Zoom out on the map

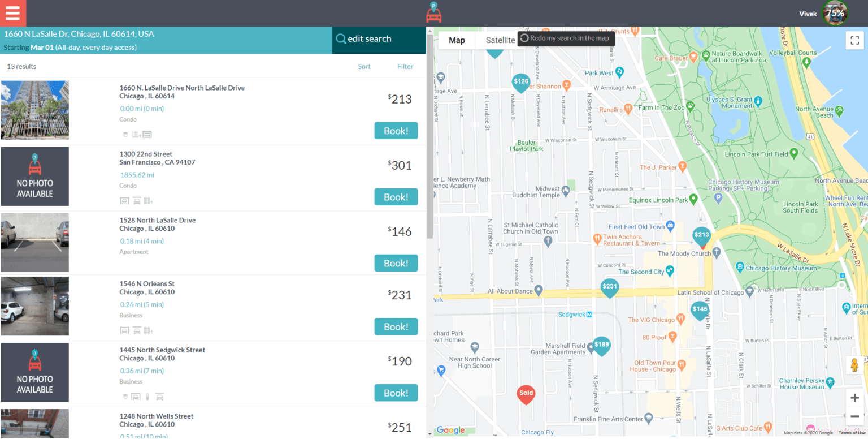pos(855,417)
